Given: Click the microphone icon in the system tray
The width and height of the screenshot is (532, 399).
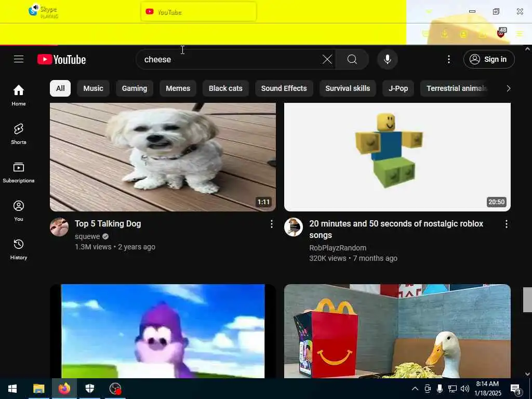Looking at the screenshot, I should point(440,389).
